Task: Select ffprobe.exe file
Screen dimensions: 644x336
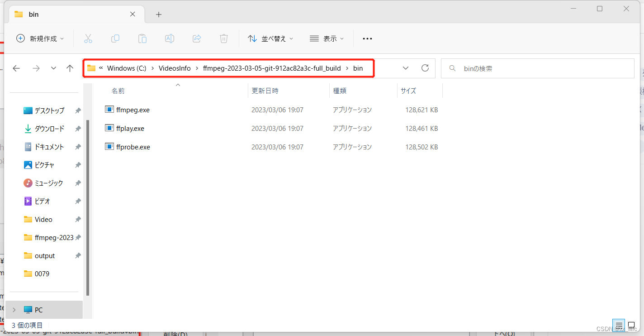Action: (x=133, y=147)
